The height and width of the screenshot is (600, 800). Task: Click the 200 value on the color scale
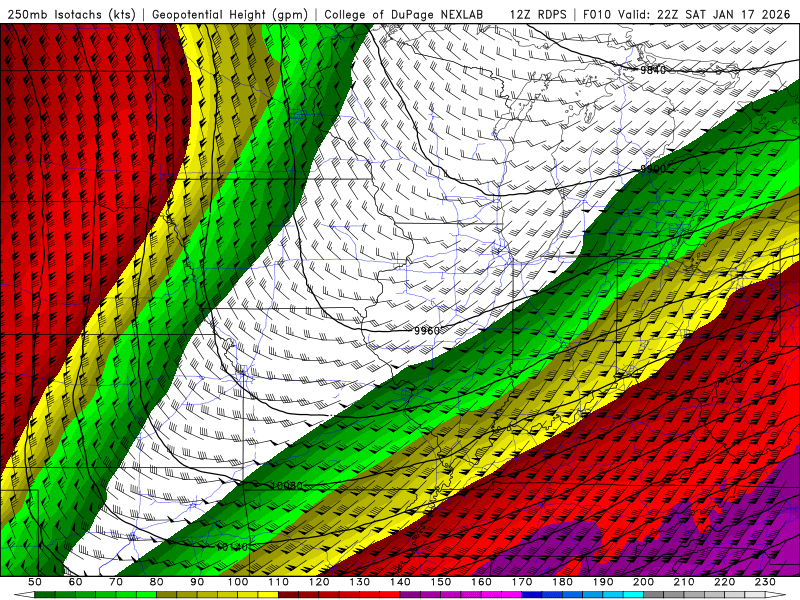[643, 582]
